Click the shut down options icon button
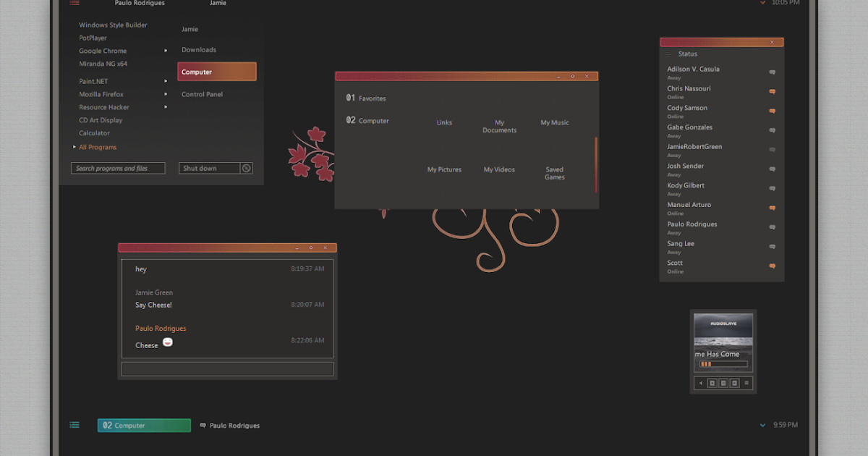Image resolution: width=868 pixels, height=456 pixels. 247,168
